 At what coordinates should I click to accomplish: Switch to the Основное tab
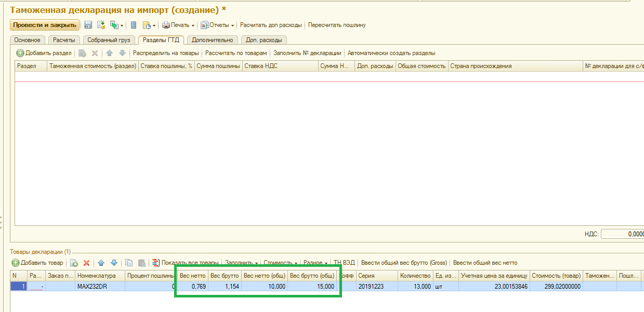27,40
